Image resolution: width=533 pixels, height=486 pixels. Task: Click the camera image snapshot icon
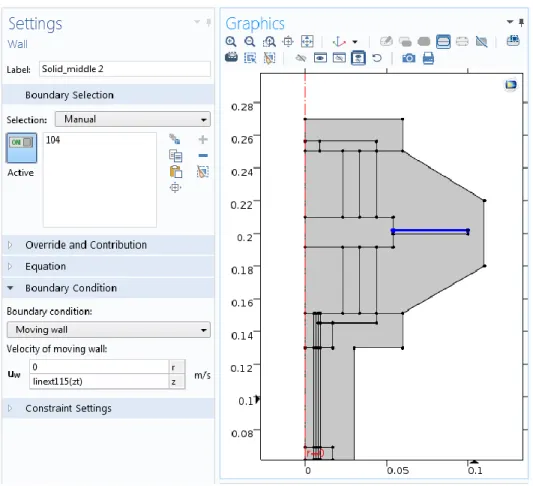click(x=409, y=58)
